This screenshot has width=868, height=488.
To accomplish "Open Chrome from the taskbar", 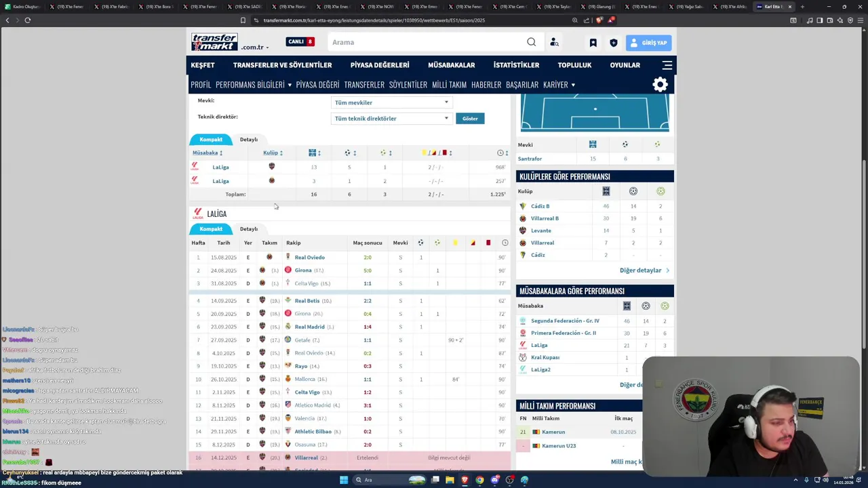I will [479, 480].
